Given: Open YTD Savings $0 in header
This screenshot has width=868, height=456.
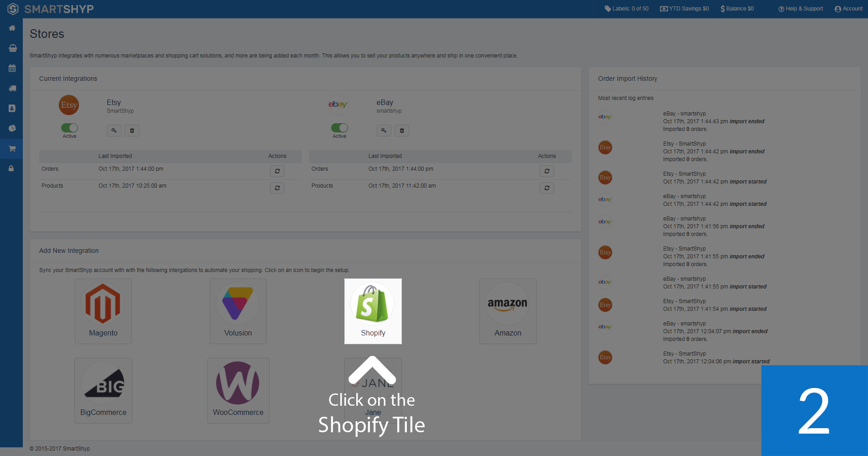Looking at the screenshot, I should (684, 9).
